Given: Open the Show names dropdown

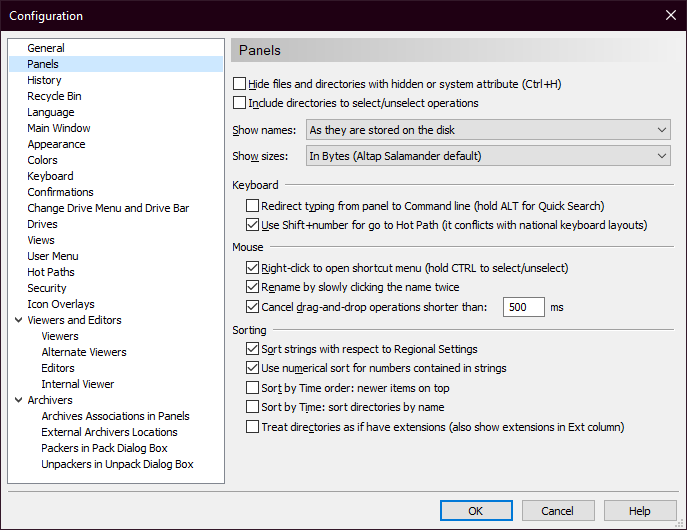Looking at the screenshot, I should [488, 130].
